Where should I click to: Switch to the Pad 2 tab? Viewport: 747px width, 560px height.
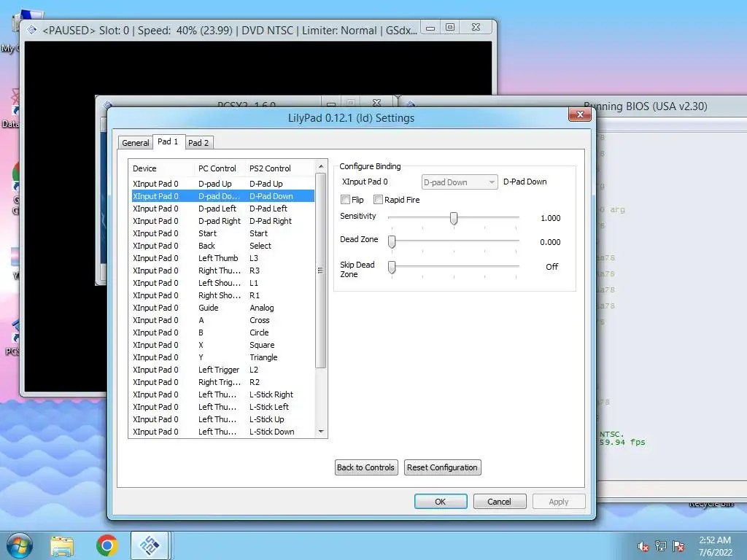198,143
